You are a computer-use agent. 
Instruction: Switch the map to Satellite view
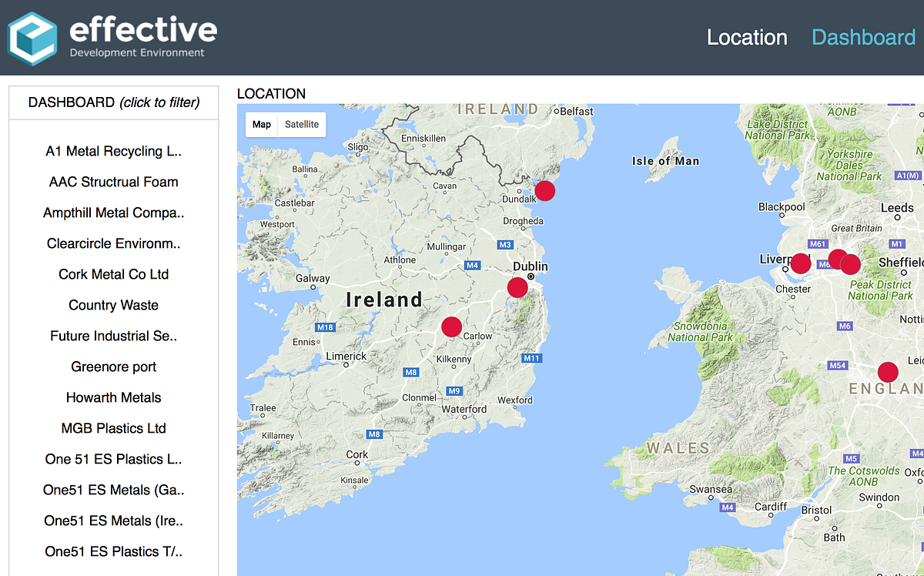pyautogui.click(x=301, y=124)
